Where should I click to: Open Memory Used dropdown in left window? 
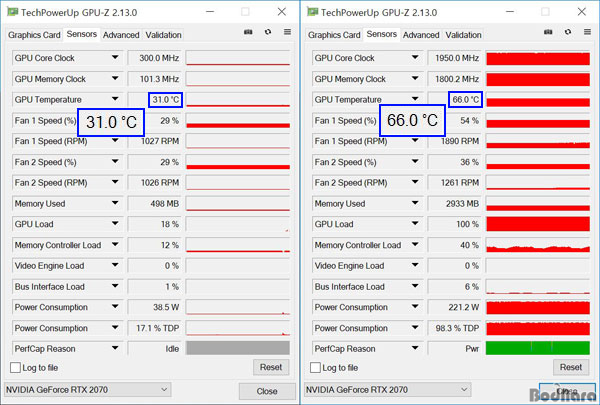tap(115, 203)
